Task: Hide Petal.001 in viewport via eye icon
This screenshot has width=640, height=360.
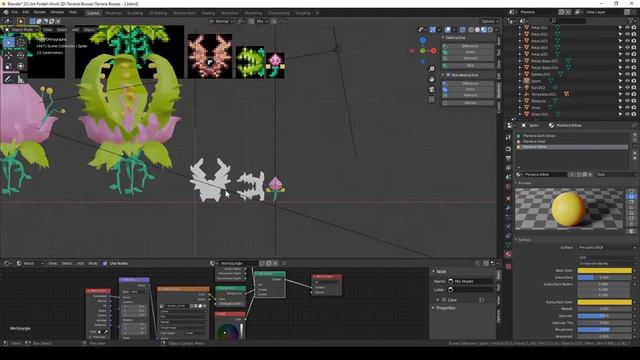Action: pos(627,28)
